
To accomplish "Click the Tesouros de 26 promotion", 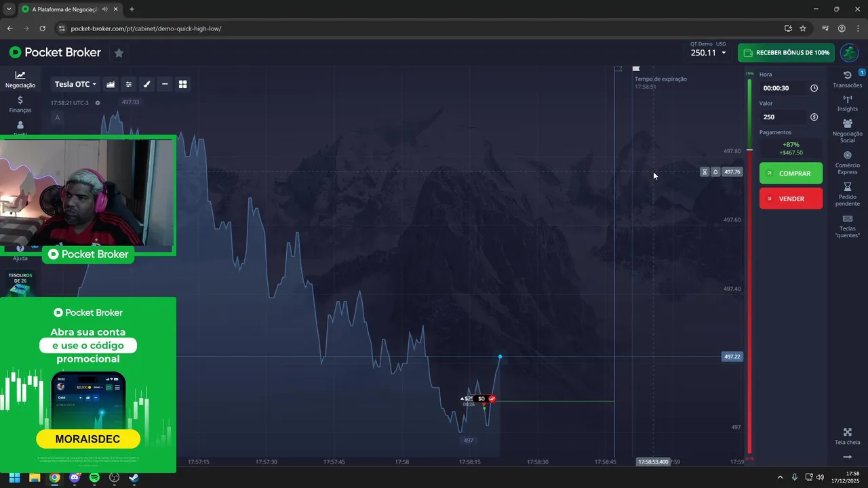I will click(x=20, y=283).
